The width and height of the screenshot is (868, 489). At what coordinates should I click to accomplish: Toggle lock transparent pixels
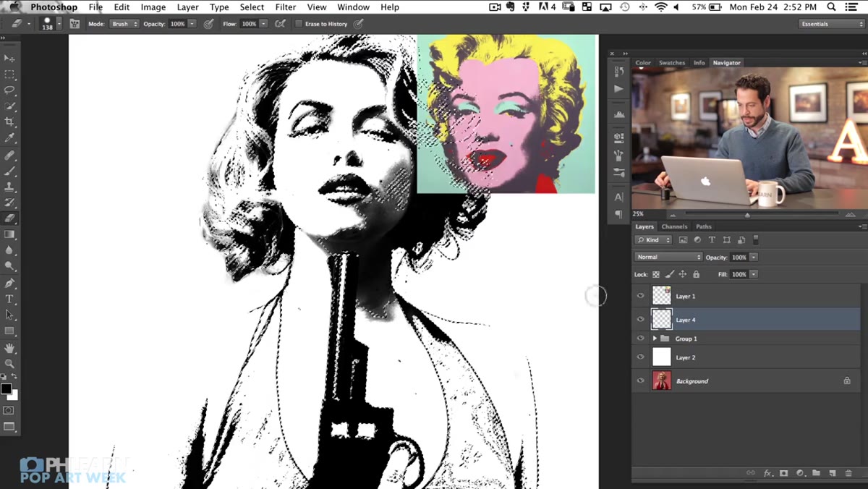(656, 275)
